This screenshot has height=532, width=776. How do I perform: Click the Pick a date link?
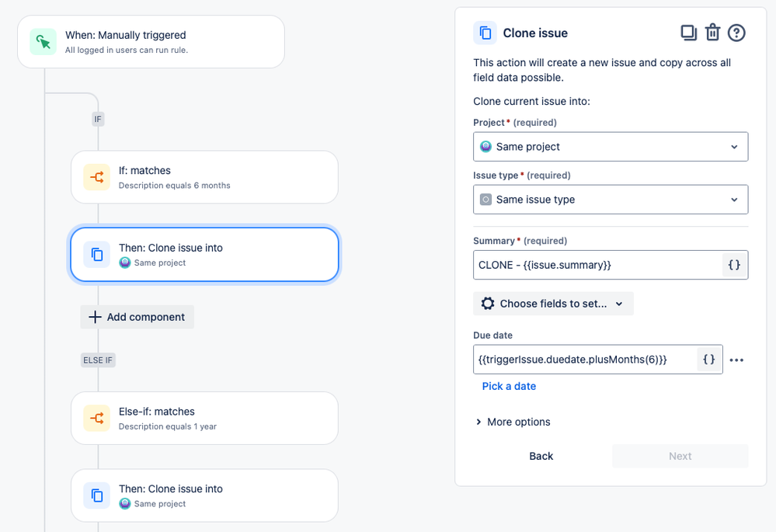click(x=509, y=386)
